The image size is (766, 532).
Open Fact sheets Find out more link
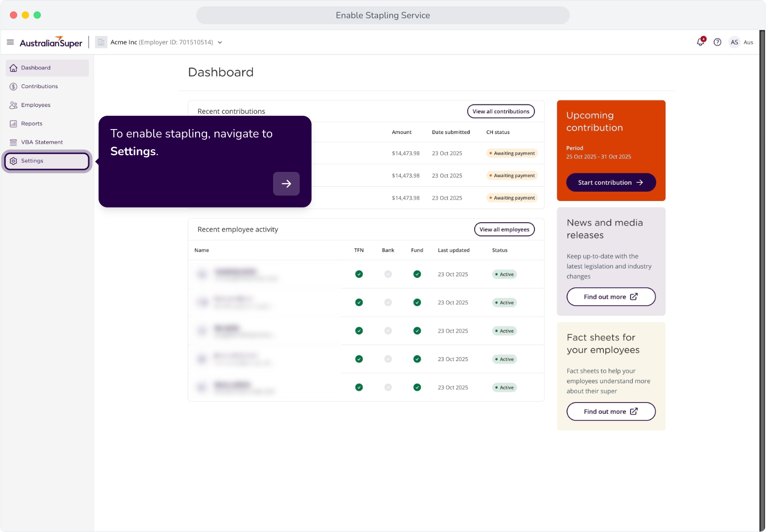pyautogui.click(x=611, y=412)
